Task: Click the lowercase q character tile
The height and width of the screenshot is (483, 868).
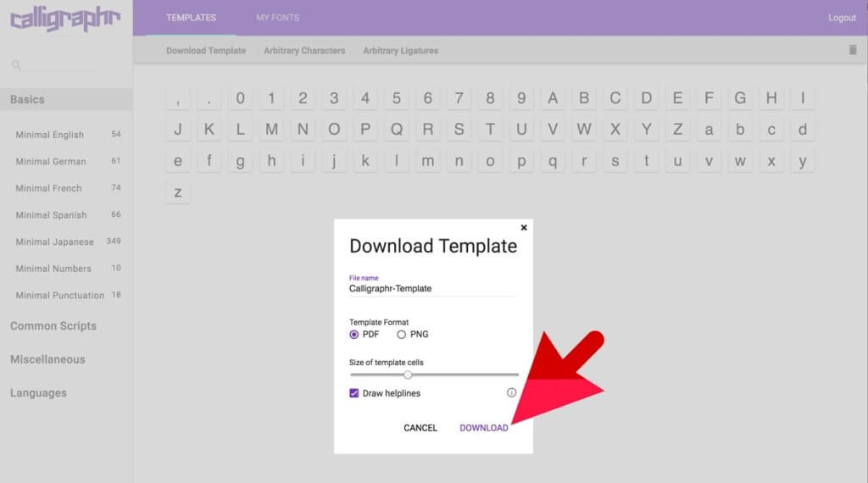Action: tap(553, 161)
